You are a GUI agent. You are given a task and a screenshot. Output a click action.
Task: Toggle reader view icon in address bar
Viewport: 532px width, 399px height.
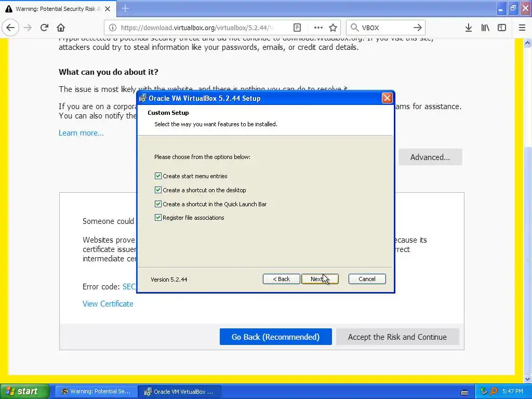[297, 28]
